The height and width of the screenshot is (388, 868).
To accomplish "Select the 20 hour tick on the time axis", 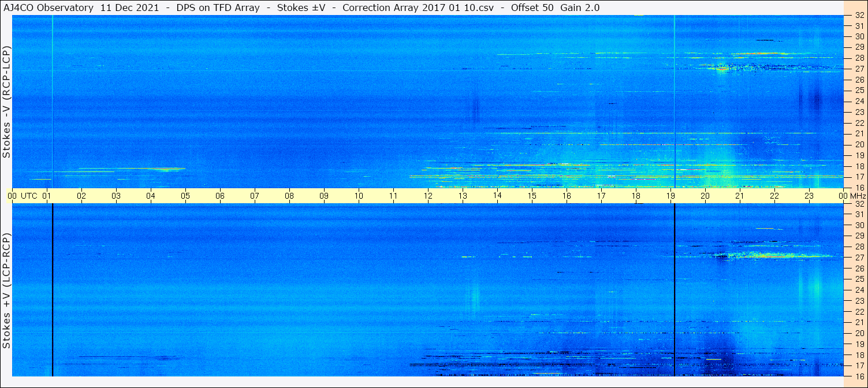I will click(x=705, y=196).
